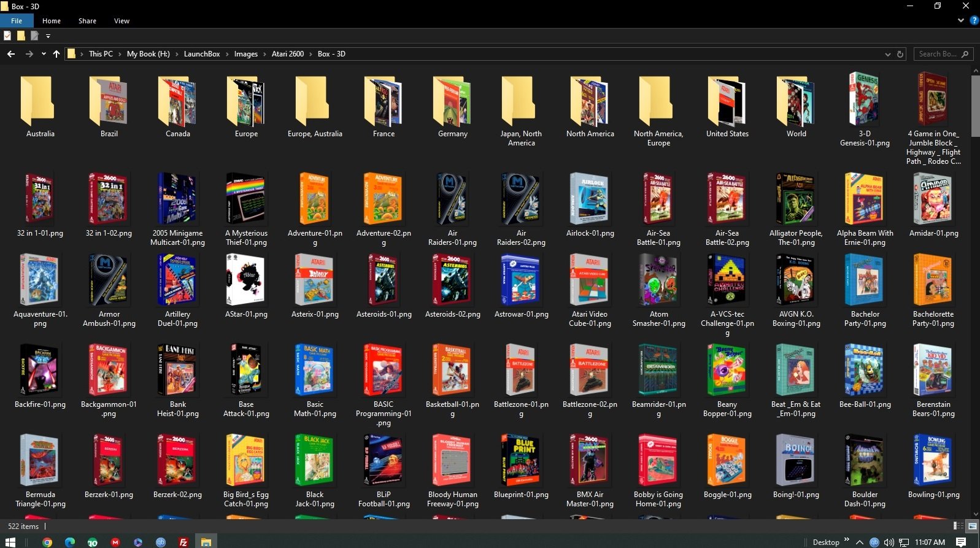980x548 pixels.
Task: Open Customize Quick Access Toolbar dropdown
Action: (48, 36)
